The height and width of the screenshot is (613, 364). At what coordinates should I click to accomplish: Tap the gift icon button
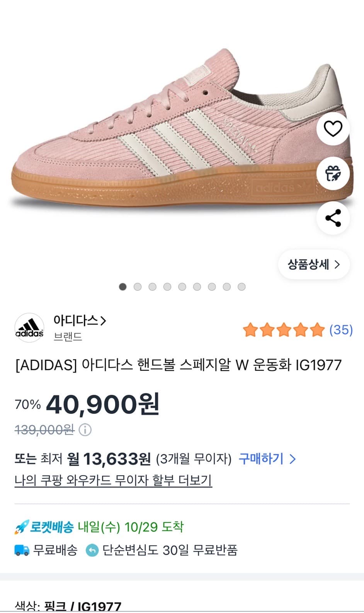[x=333, y=173]
